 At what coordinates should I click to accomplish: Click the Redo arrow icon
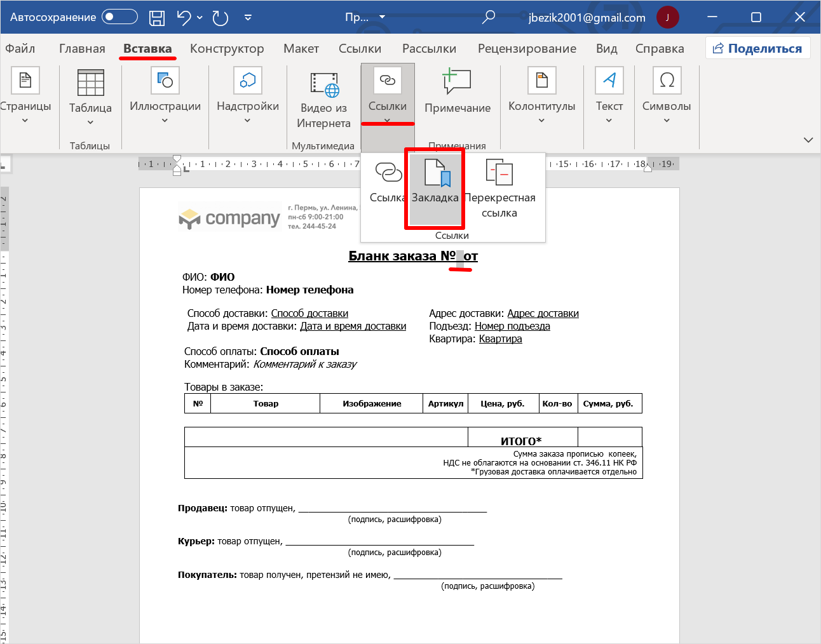pyautogui.click(x=221, y=18)
